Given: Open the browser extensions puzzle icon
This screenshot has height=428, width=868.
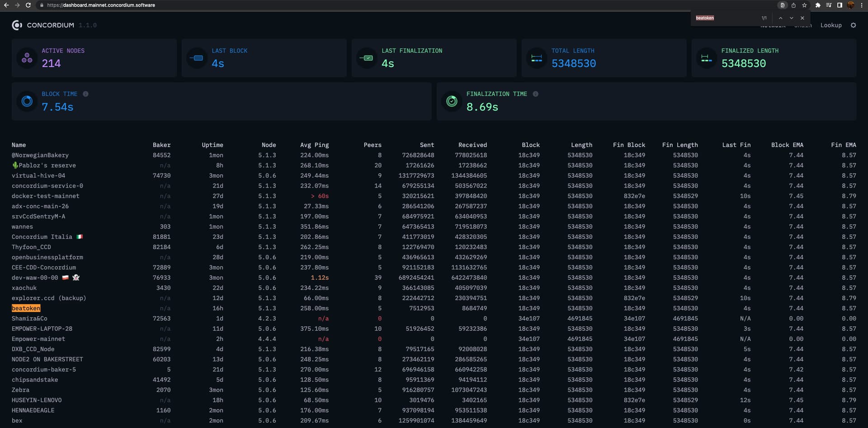Looking at the screenshot, I should pos(818,5).
